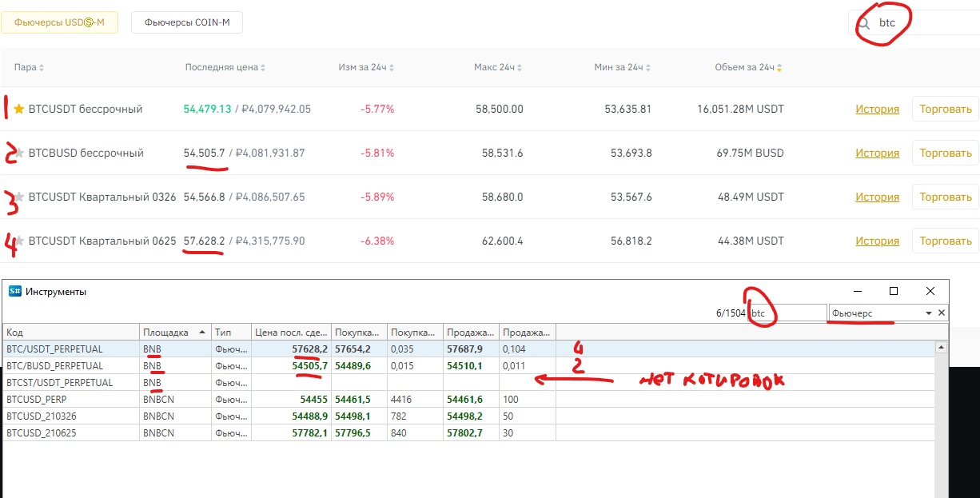Click bid price 57796,5

point(353,433)
